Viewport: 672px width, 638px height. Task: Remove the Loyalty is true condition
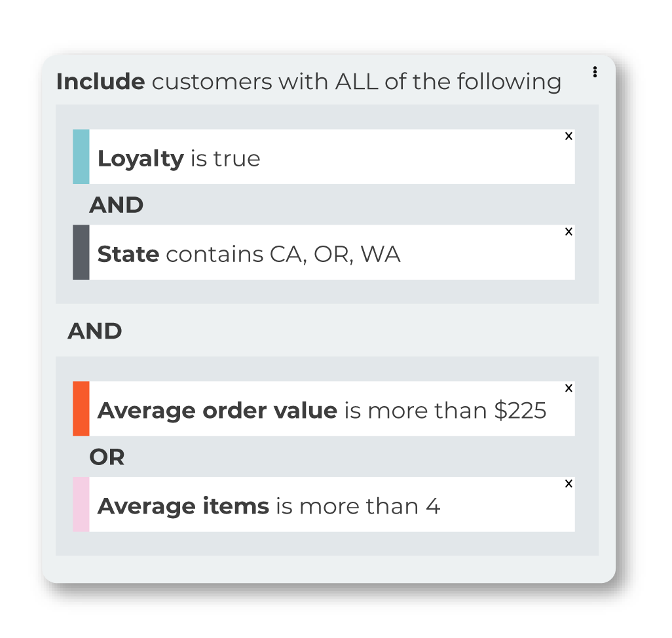569,136
